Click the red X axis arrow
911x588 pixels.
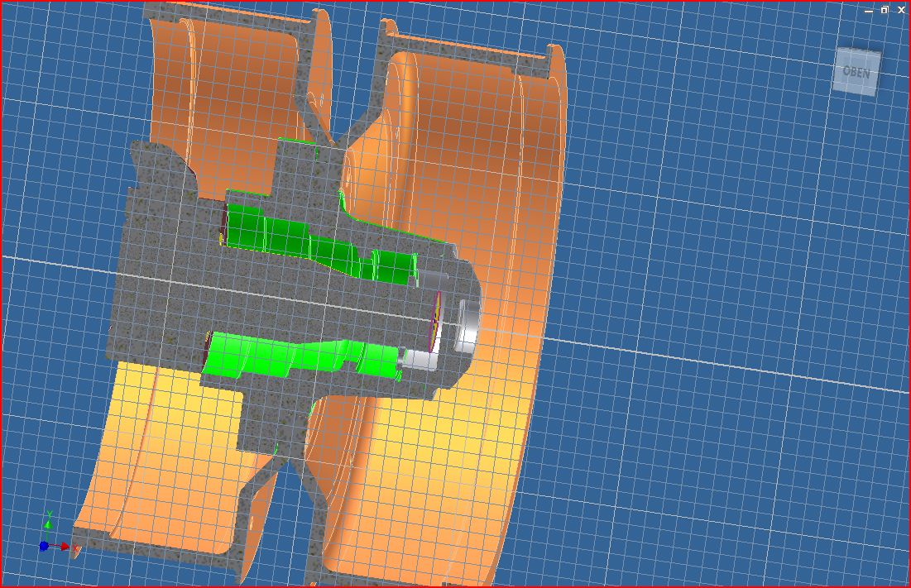pyautogui.click(x=65, y=546)
